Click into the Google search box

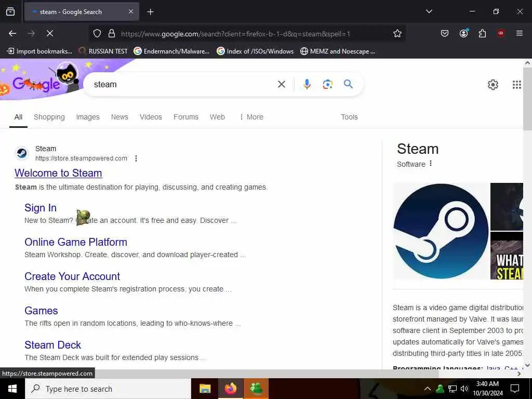click(x=183, y=84)
